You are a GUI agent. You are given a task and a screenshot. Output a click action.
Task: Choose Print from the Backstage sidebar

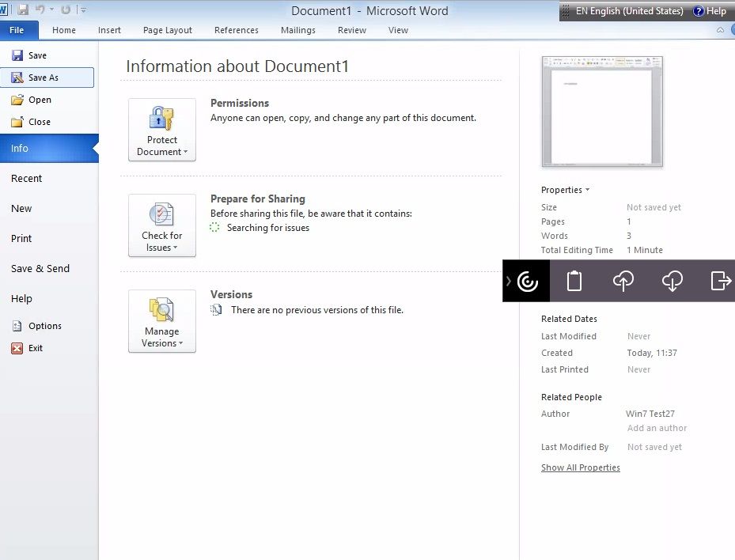[21, 239]
